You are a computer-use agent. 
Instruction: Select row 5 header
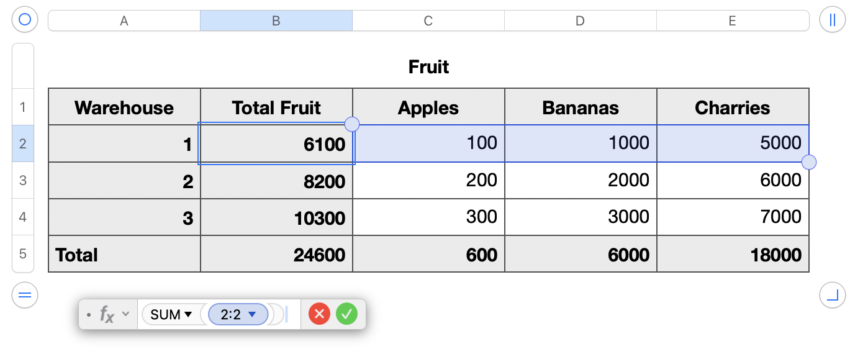(x=23, y=254)
